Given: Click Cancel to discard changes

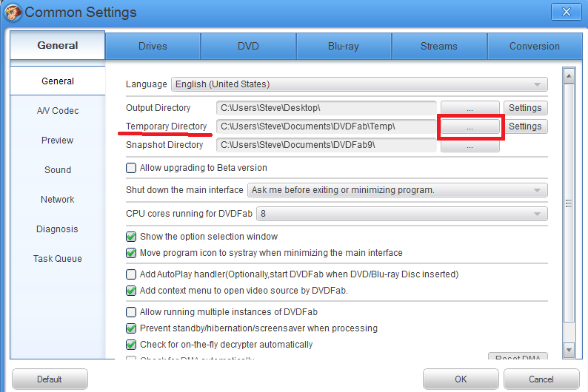Looking at the screenshot, I should coord(541,379).
